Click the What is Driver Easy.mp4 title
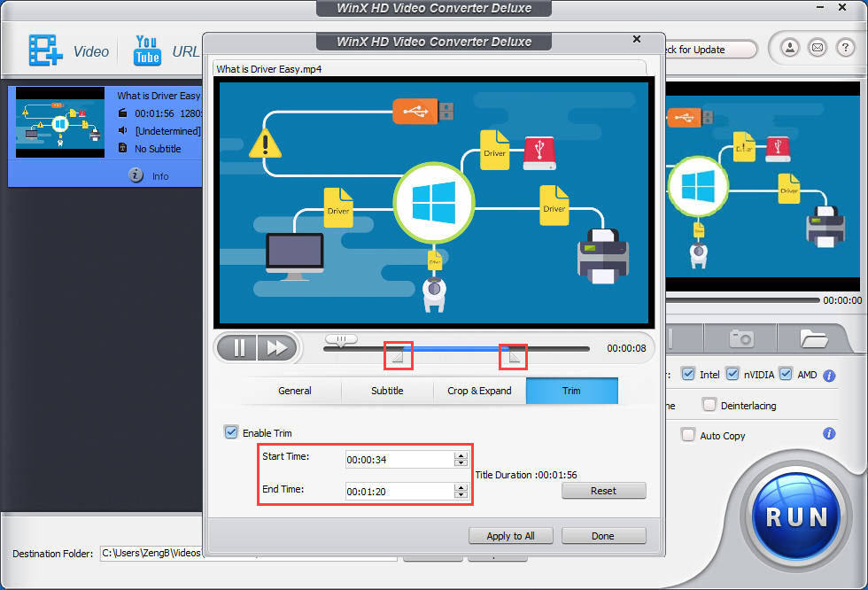 269,69
